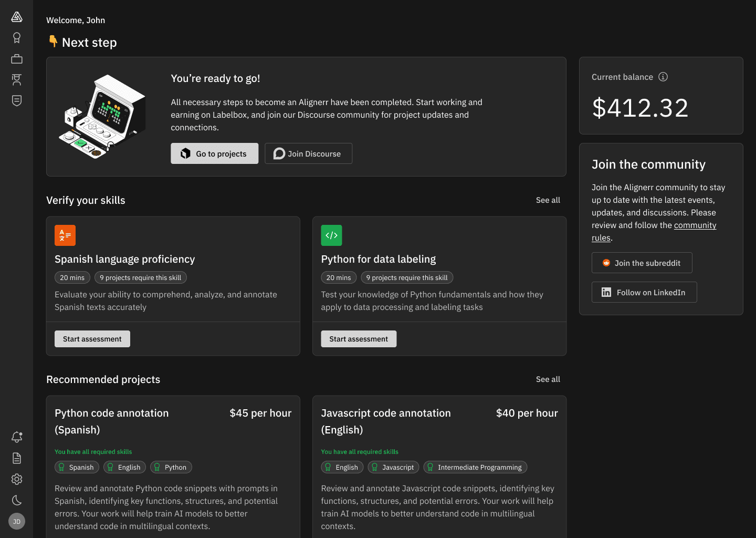The width and height of the screenshot is (756, 538).
Task: See all recommended projects
Action: (548, 379)
